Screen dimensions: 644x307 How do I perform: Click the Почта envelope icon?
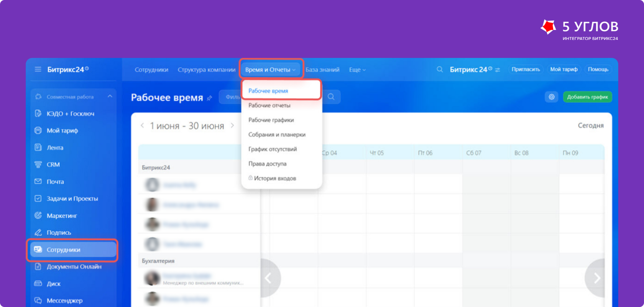coord(38,181)
